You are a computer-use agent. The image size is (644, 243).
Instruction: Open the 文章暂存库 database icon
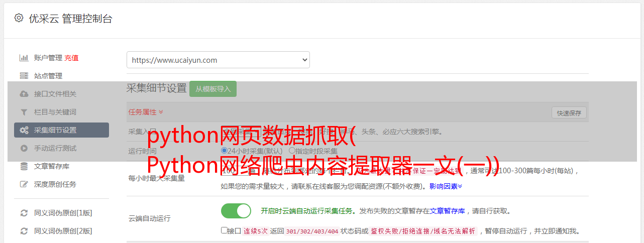pos(24,166)
